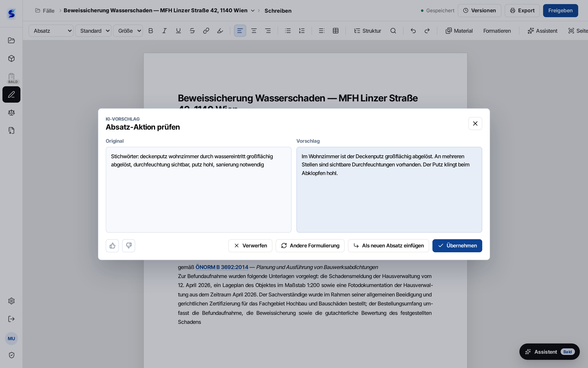588x368 pixels.
Task: Open the Absatz style dropdown
Action: point(51,31)
